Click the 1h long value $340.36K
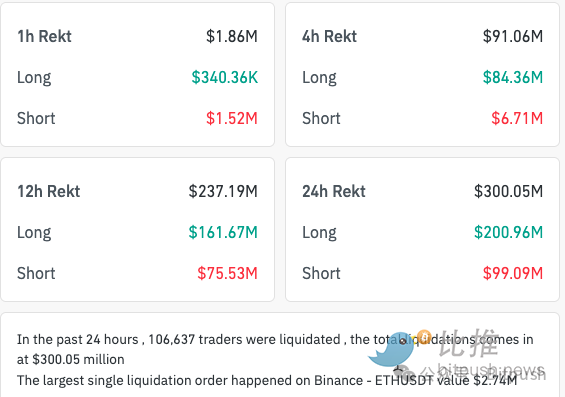This screenshot has width=565, height=397. point(224,77)
